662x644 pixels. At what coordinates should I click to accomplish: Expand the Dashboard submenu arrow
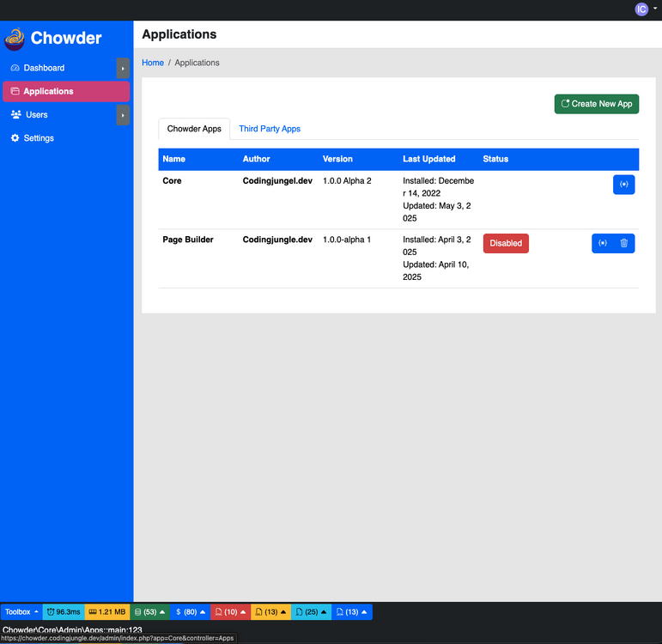coord(123,68)
